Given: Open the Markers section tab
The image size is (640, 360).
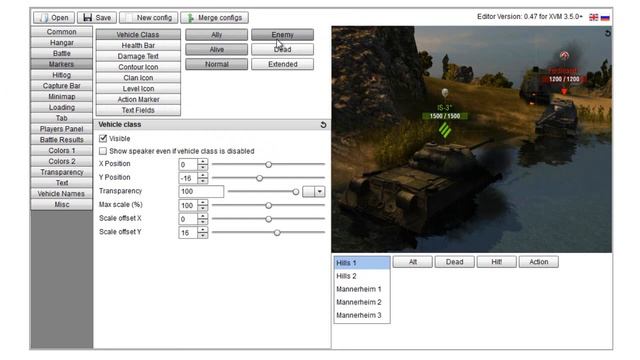Looking at the screenshot, I should pyautogui.click(x=61, y=64).
